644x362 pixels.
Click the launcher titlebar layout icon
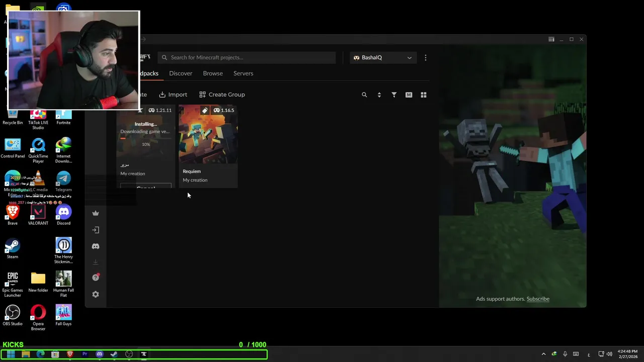[x=551, y=39]
